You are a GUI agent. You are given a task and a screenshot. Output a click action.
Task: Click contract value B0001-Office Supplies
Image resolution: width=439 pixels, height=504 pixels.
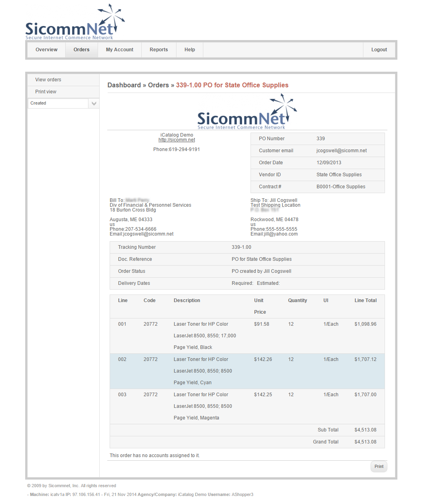(341, 187)
